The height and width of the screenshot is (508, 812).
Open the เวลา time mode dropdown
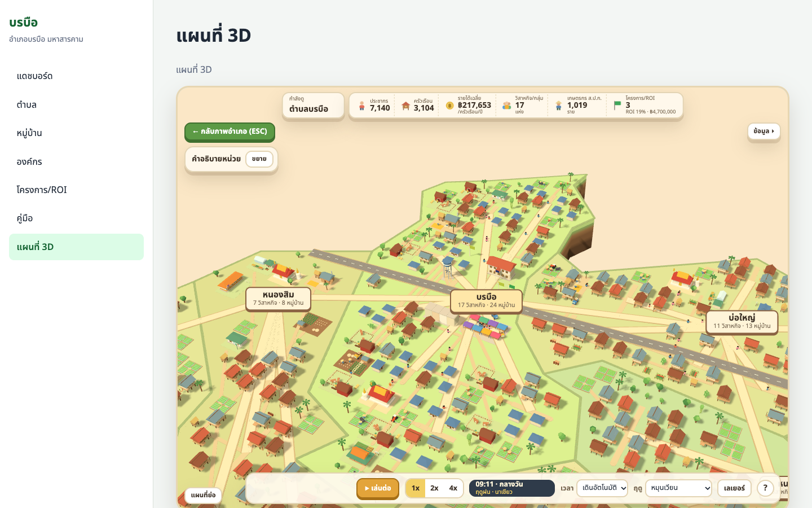pos(602,488)
